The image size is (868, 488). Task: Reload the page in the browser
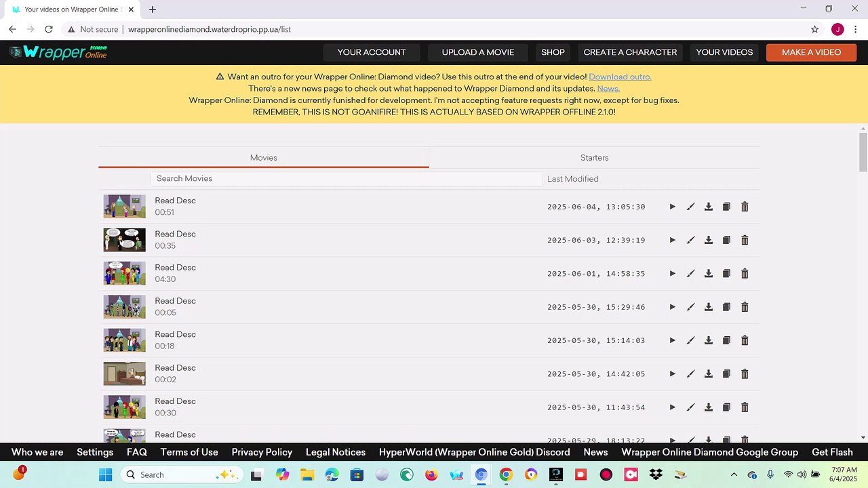pyautogui.click(x=49, y=29)
